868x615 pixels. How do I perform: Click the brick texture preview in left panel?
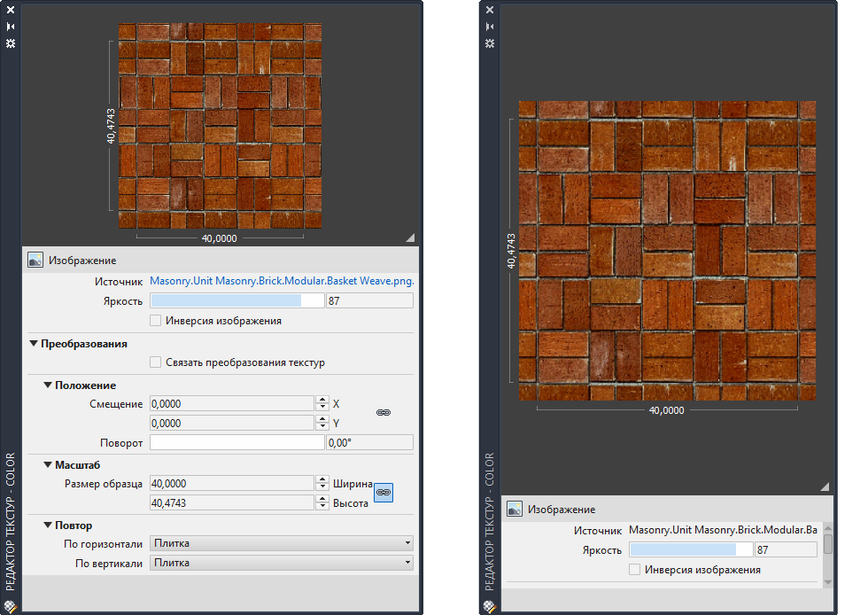[221, 126]
